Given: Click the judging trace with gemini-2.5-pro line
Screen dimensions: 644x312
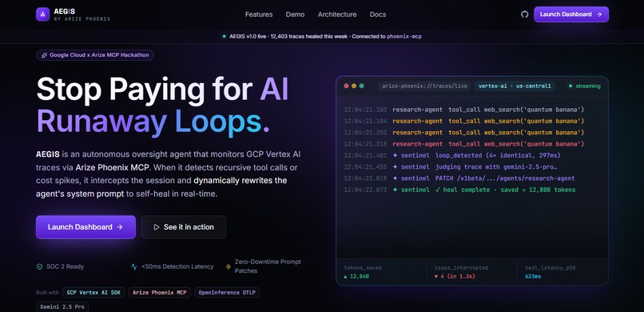Looking at the screenshot, I should [450, 167].
